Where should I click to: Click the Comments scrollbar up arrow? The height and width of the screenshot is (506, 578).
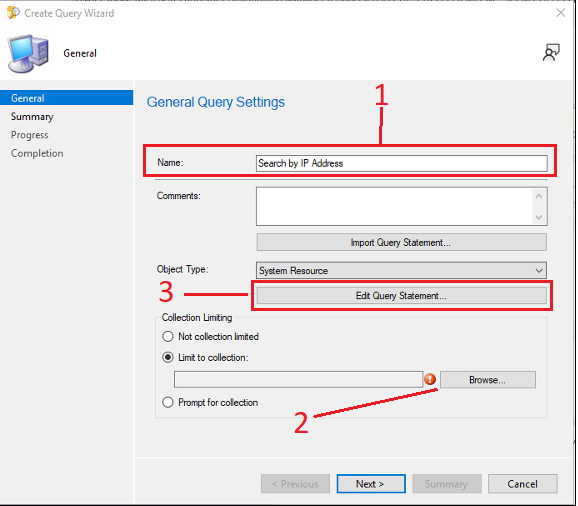click(x=539, y=196)
